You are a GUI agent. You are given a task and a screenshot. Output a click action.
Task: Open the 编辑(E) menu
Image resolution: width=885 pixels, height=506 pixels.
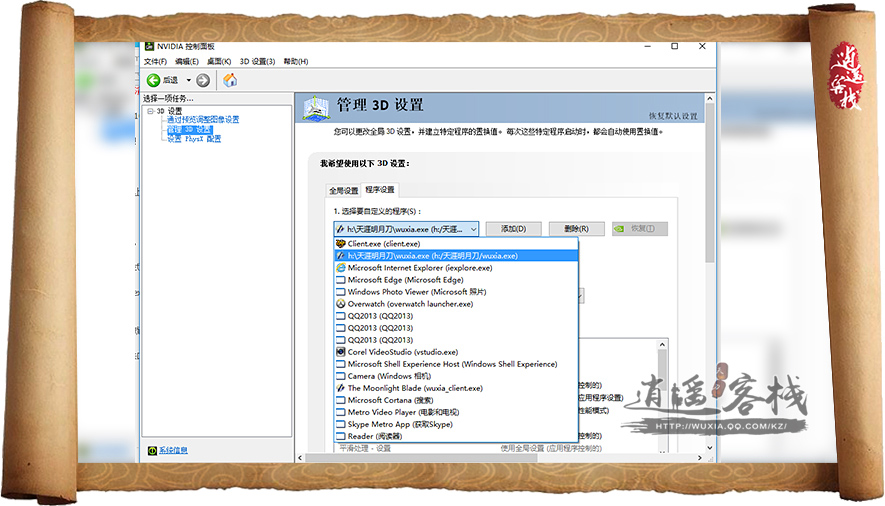(x=187, y=61)
